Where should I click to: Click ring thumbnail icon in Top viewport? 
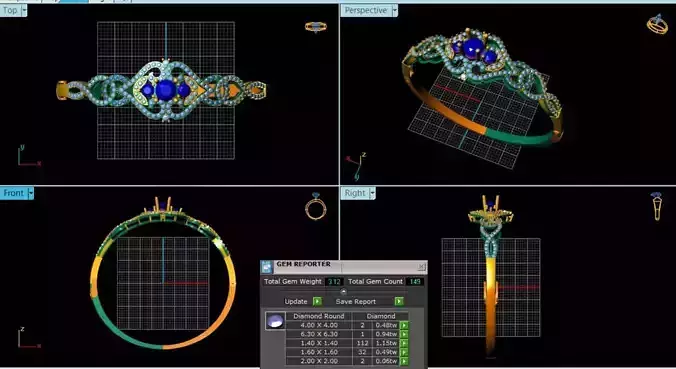pos(316,27)
